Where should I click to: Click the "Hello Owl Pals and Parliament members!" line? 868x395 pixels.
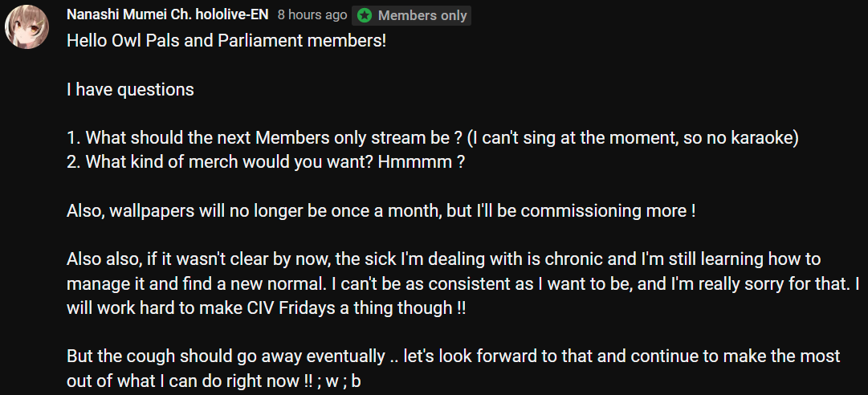226,41
